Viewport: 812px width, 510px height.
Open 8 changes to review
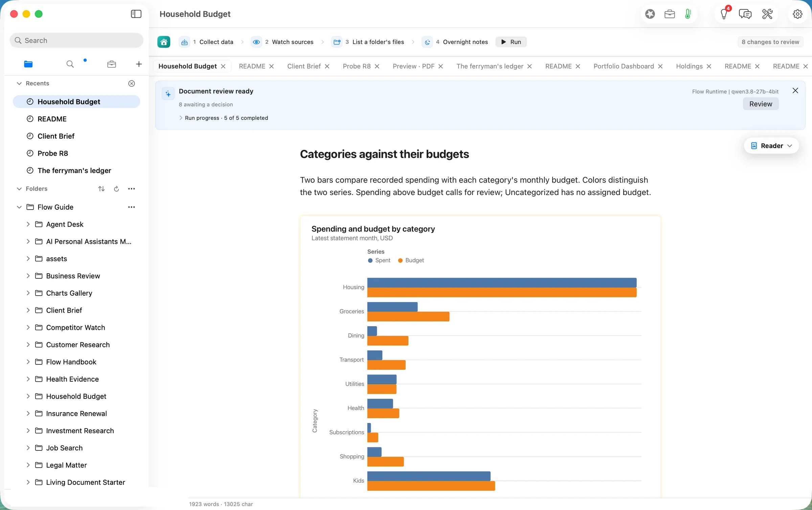click(770, 42)
